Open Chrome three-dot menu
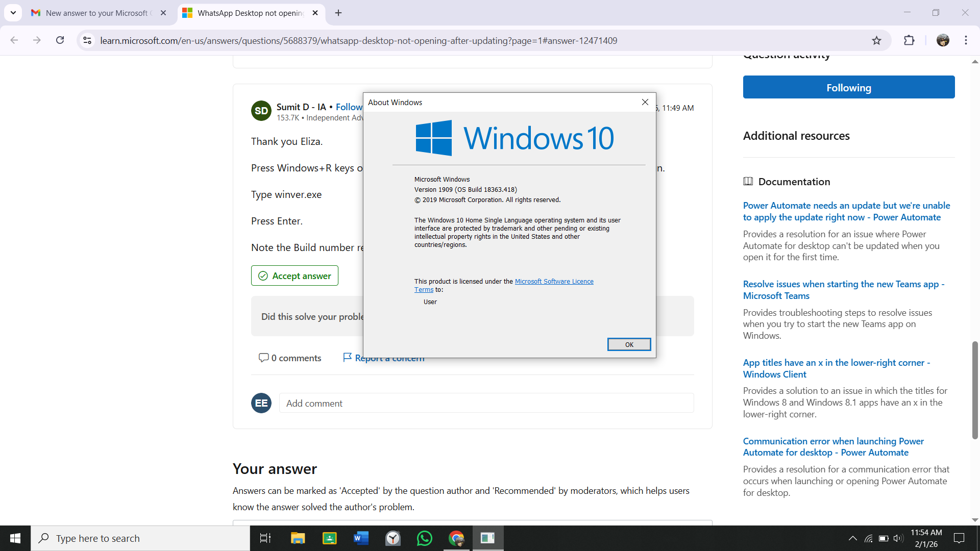Viewport: 980px width, 551px height. (966, 40)
